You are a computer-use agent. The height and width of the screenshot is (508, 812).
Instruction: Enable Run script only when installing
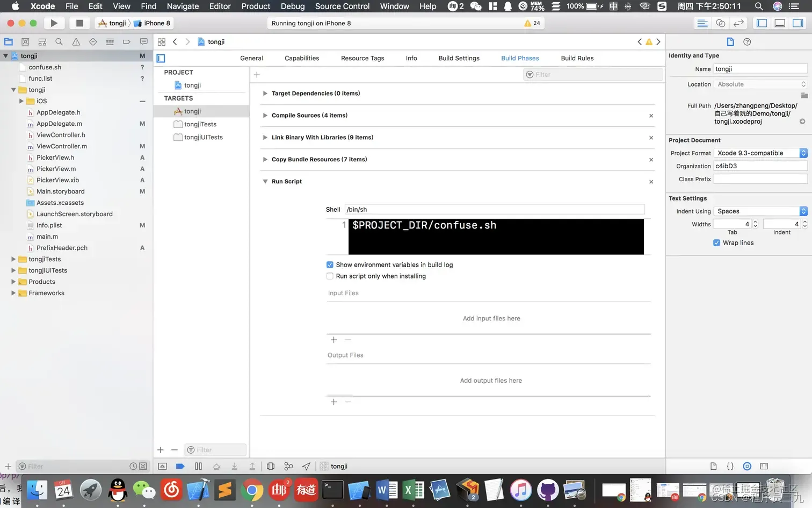pos(330,276)
